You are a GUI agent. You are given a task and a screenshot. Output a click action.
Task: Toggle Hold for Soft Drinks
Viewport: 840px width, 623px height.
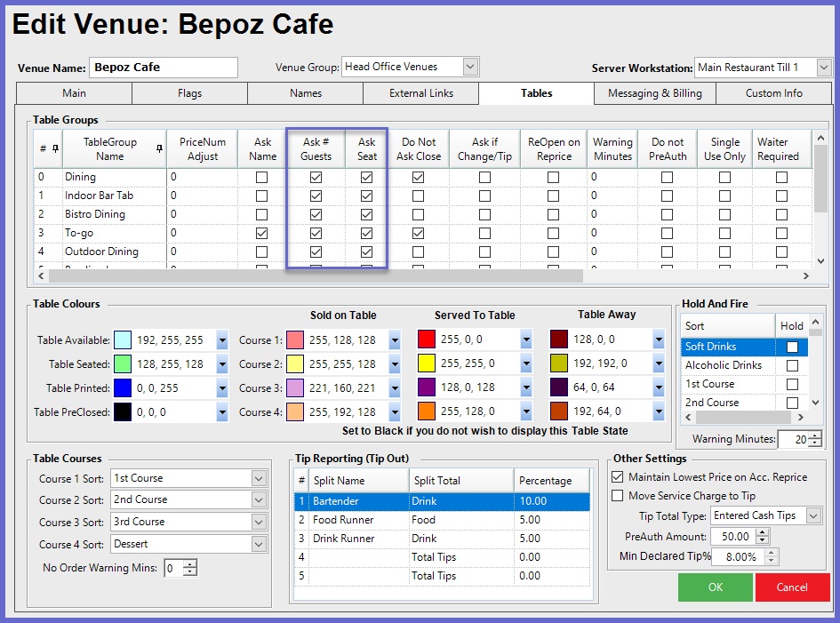tap(792, 347)
